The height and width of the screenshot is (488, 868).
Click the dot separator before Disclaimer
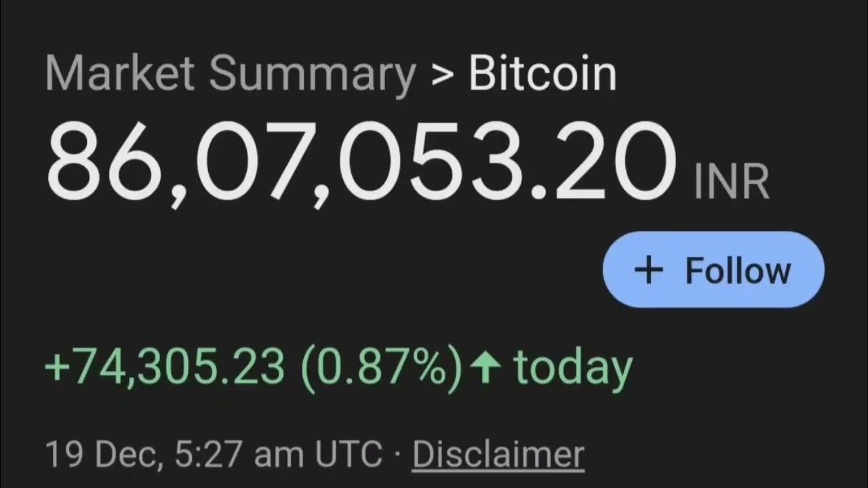pos(397,455)
